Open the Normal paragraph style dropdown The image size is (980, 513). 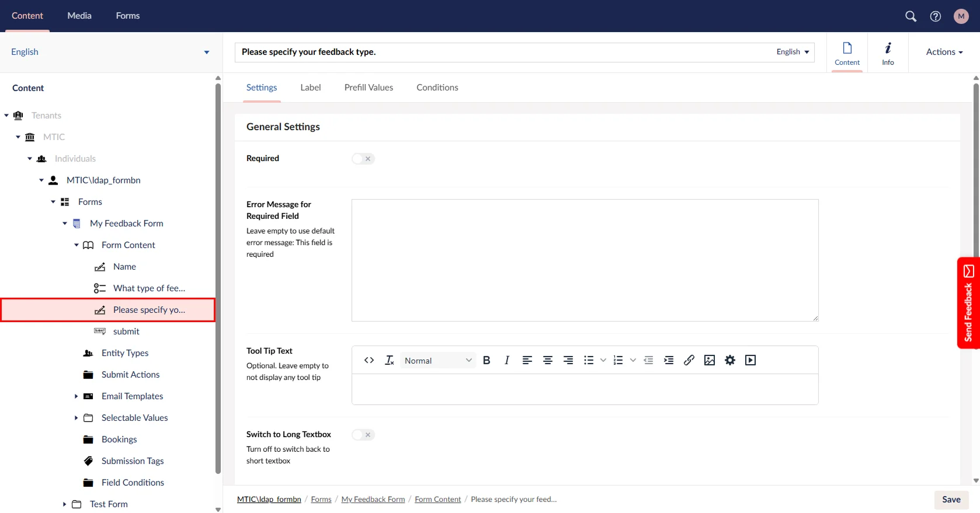(438, 361)
